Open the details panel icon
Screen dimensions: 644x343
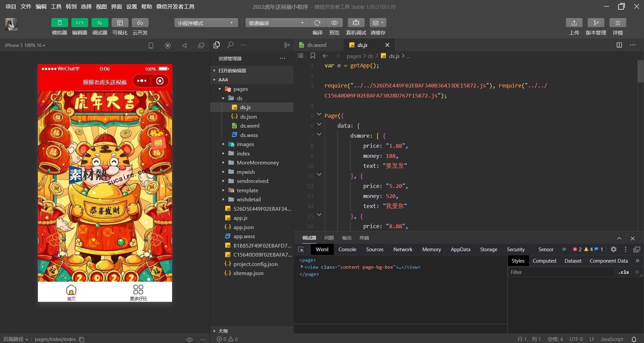(x=618, y=23)
